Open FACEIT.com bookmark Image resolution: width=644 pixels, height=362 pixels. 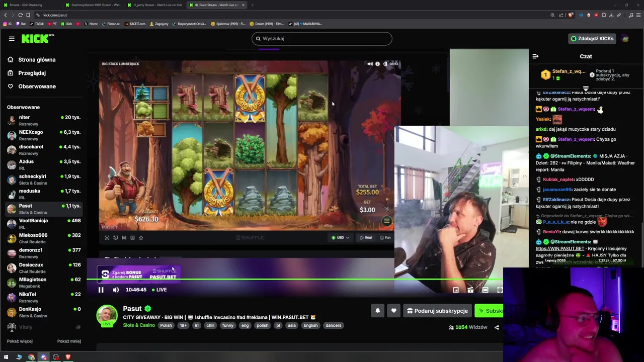click(135, 24)
